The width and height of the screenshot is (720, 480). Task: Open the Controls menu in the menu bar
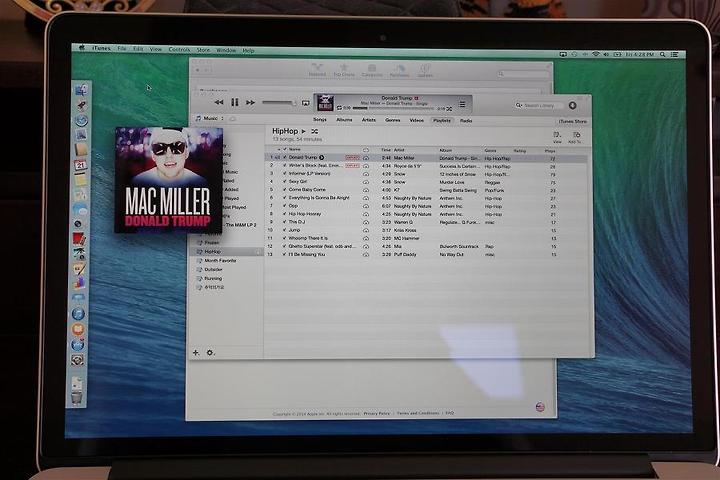[x=179, y=49]
